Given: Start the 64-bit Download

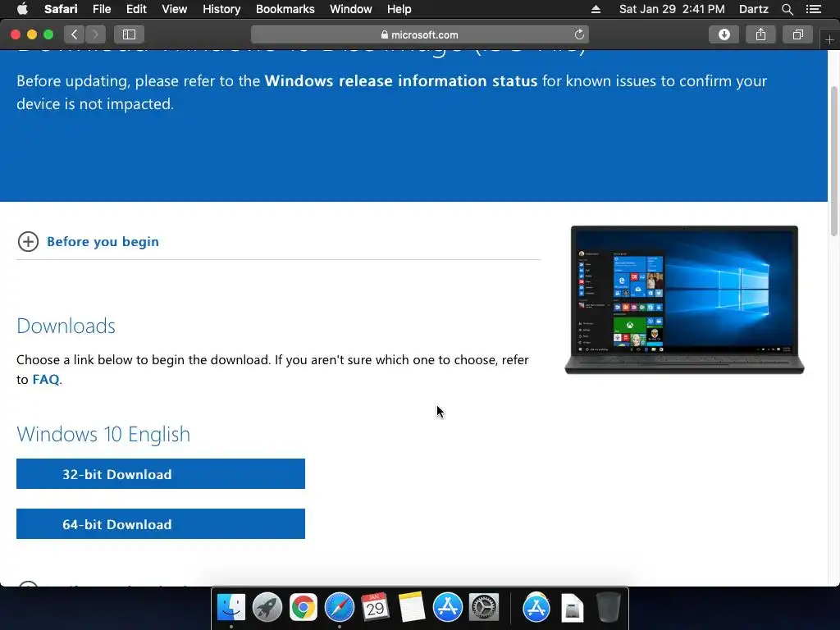Looking at the screenshot, I should click(161, 523).
